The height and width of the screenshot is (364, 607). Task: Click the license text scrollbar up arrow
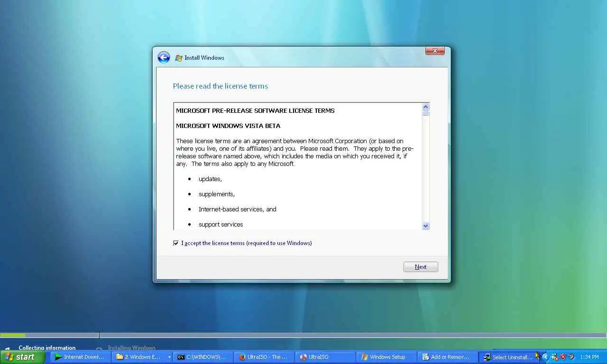425,107
